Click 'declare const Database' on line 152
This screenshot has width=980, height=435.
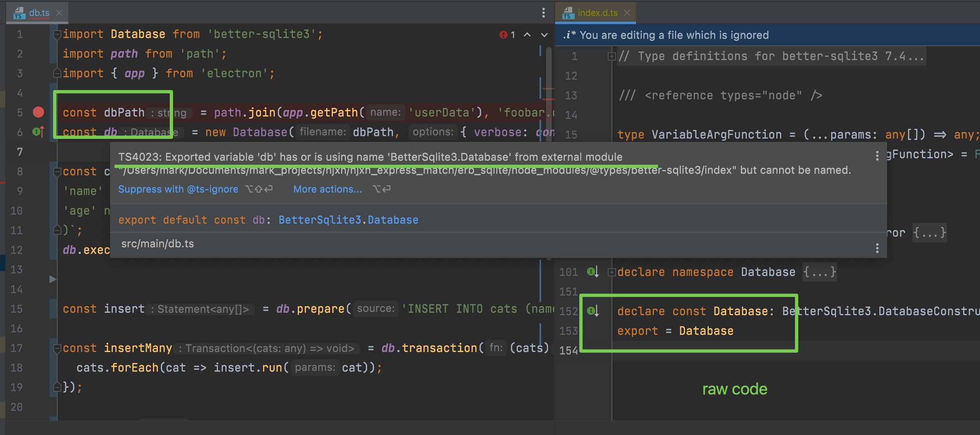pos(692,311)
